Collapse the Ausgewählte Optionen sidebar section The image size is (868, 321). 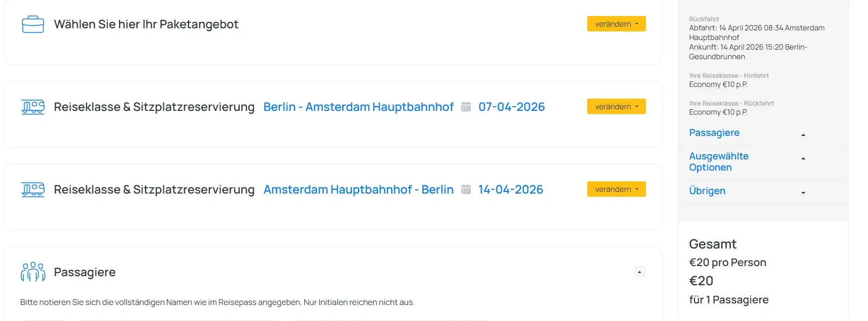tap(803, 158)
